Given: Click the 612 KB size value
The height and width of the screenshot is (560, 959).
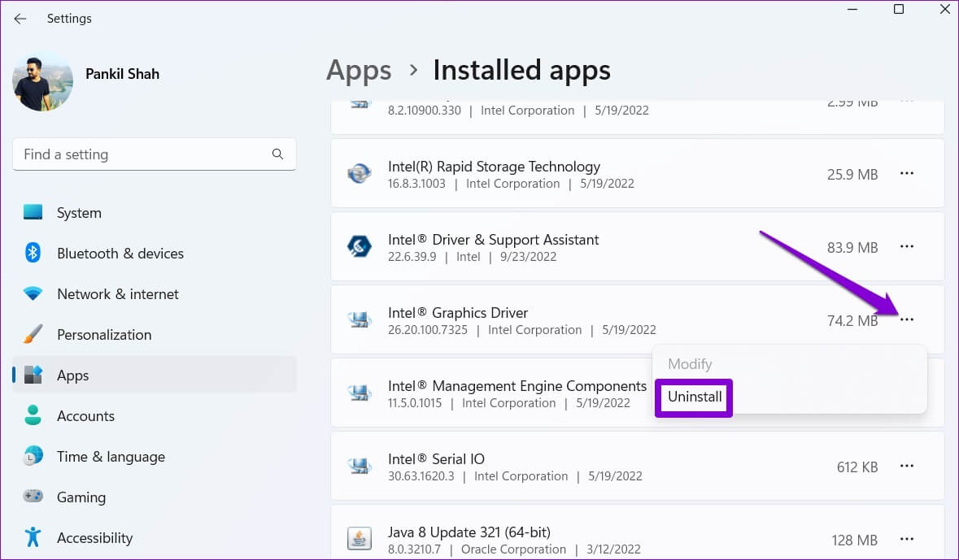Looking at the screenshot, I should pos(857,467).
